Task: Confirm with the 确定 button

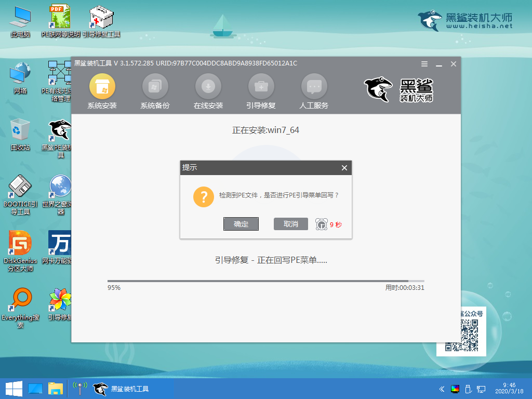Action: coord(241,224)
